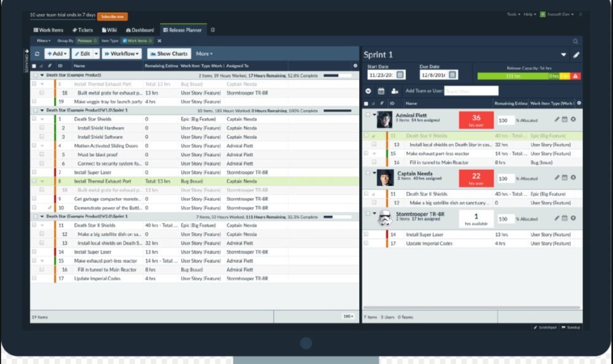Open the Due Date calendar picker
Image resolution: width=613 pixels, height=364 pixels.
(452, 75)
